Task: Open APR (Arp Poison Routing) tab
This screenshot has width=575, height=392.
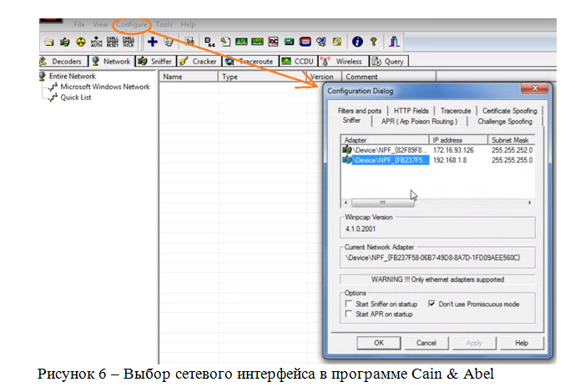Action: (419, 121)
